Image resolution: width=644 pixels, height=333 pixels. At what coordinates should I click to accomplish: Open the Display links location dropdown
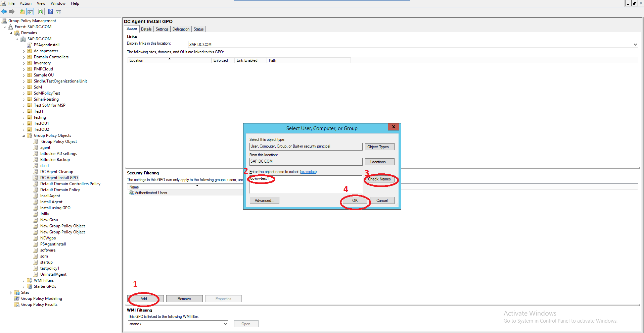(x=635, y=44)
